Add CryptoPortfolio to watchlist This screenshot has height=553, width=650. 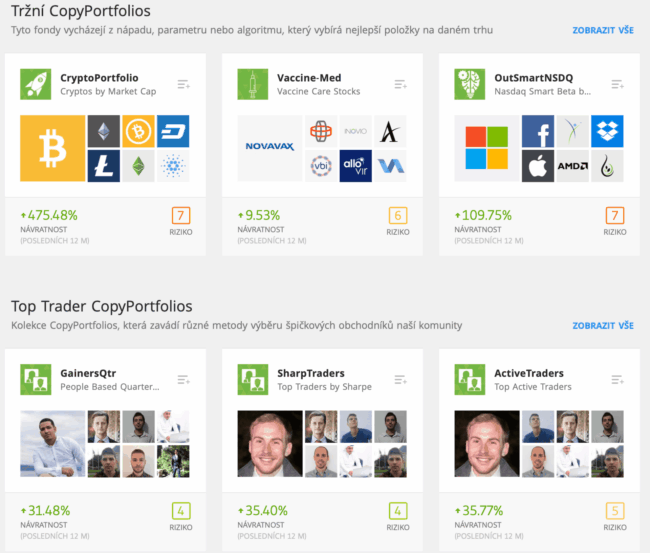click(184, 85)
